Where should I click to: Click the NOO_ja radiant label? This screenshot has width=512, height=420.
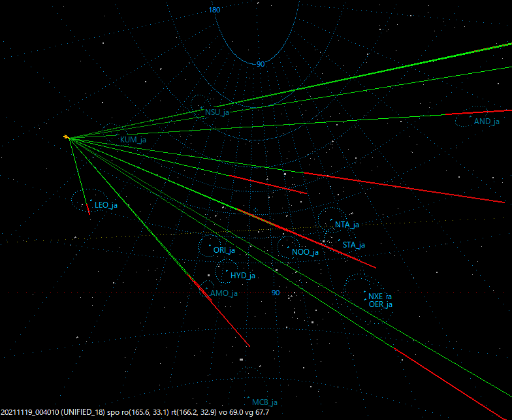pos(306,252)
